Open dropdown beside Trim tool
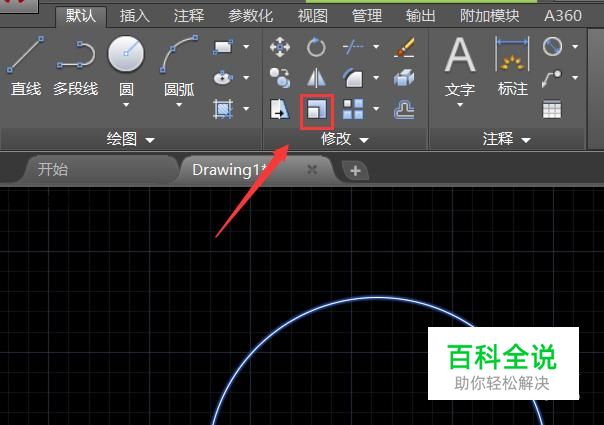 tap(376, 47)
